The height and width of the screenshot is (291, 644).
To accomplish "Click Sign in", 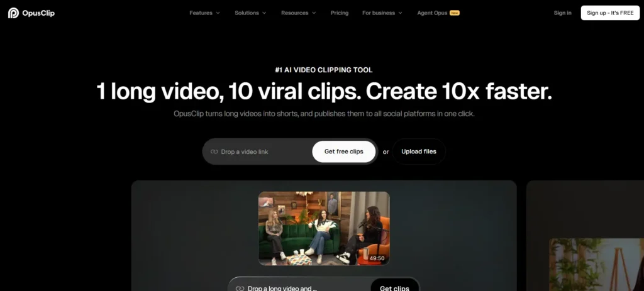I will click(562, 13).
